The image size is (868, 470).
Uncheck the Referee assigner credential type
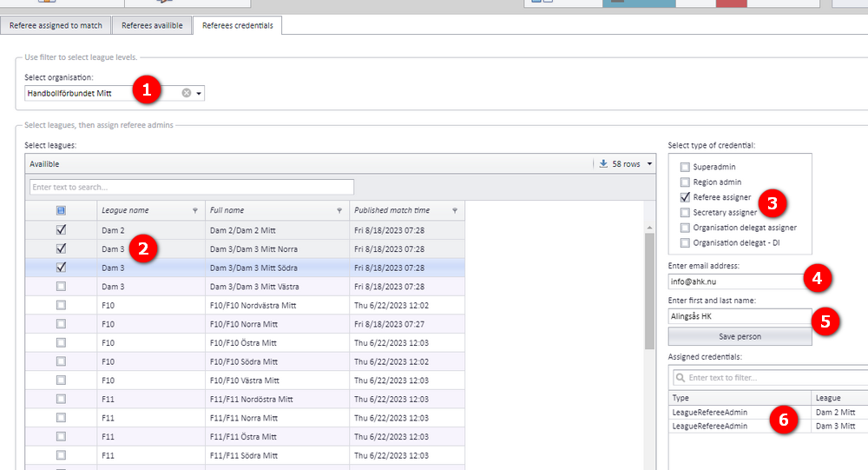[x=685, y=197]
